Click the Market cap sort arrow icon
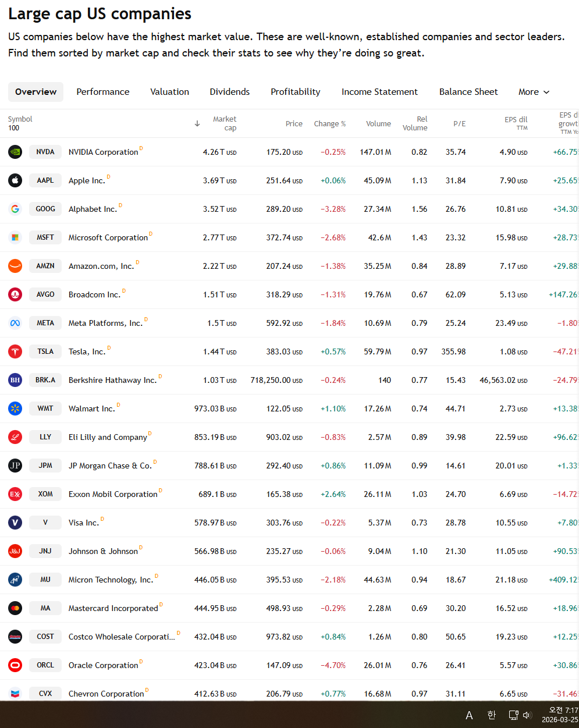Screen dimensions: 579x728 click(x=197, y=123)
